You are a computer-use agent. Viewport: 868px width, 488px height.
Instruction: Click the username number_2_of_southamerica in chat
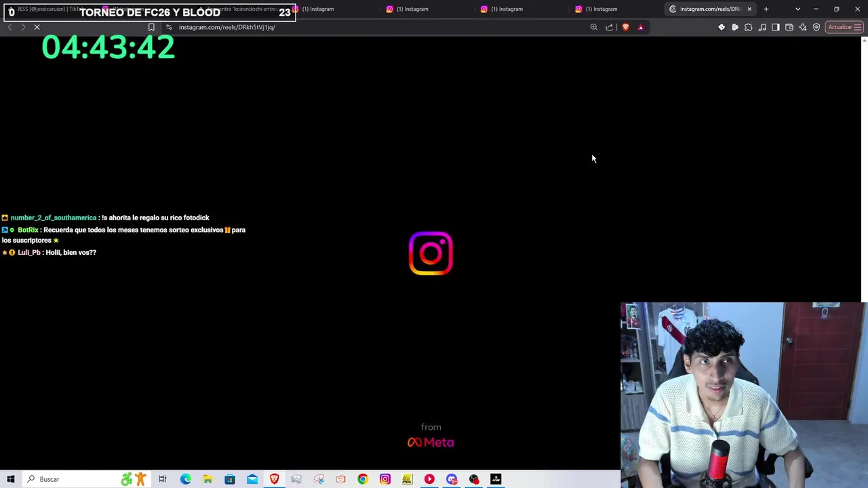[54, 218]
